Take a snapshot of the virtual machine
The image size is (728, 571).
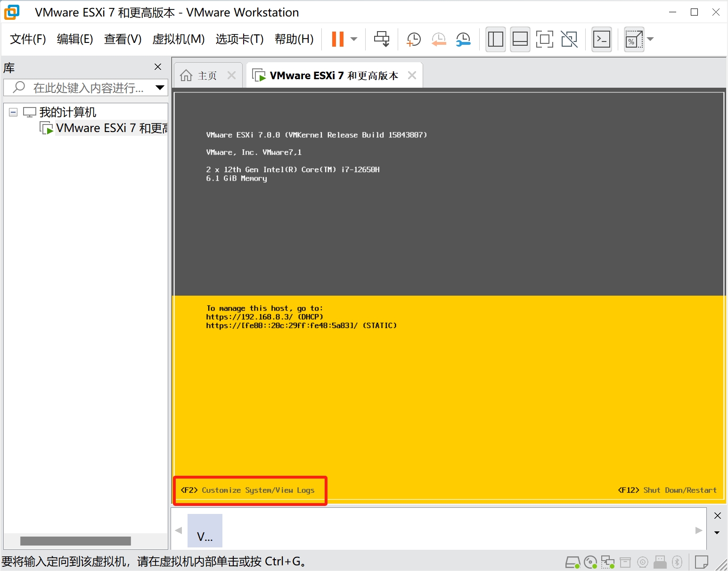(x=413, y=39)
